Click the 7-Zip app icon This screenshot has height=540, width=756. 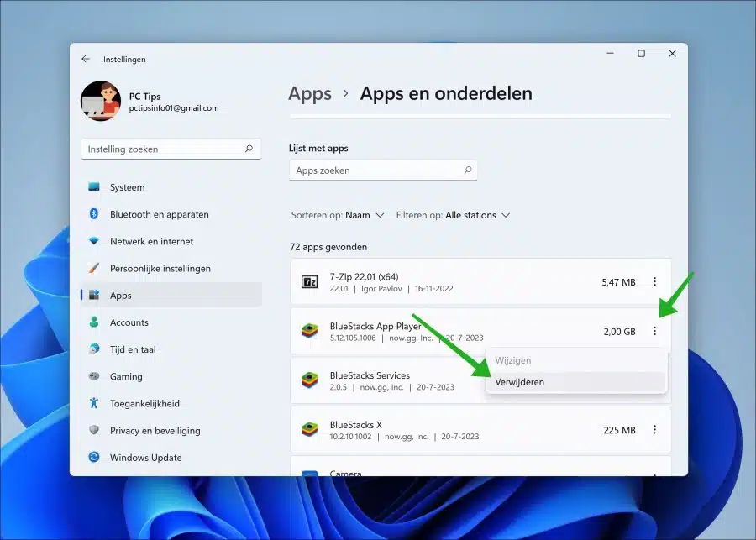pyautogui.click(x=309, y=281)
